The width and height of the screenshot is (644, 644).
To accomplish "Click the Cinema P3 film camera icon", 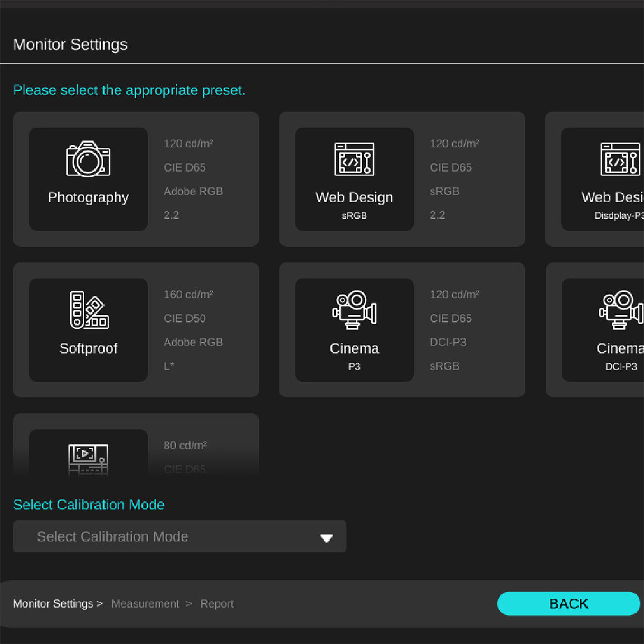I will [x=354, y=310].
